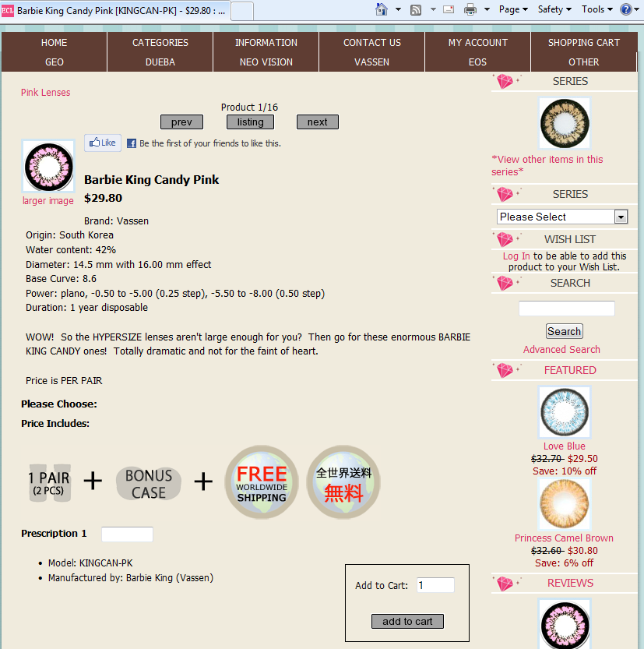This screenshot has width=644, height=649.
Task: Click View other items in this series link
Action: (x=547, y=165)
